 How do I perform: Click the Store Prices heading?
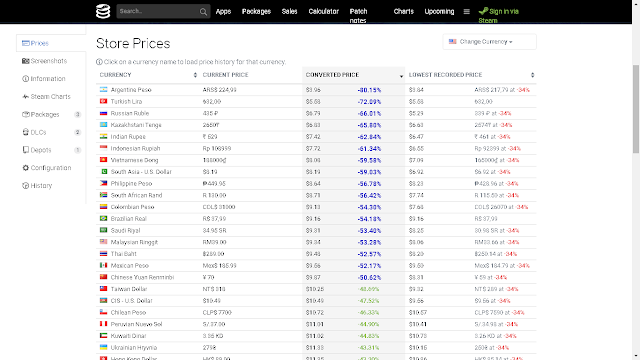pyautogui.click(x=133, y=43)
